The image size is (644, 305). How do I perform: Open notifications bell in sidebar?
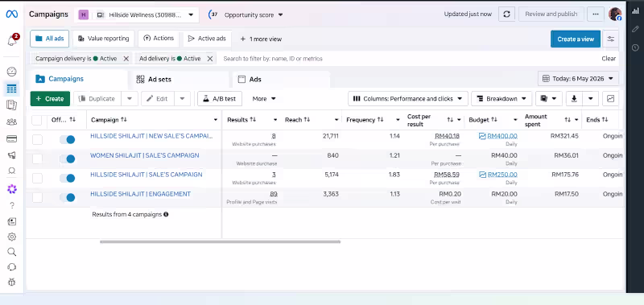12,40
